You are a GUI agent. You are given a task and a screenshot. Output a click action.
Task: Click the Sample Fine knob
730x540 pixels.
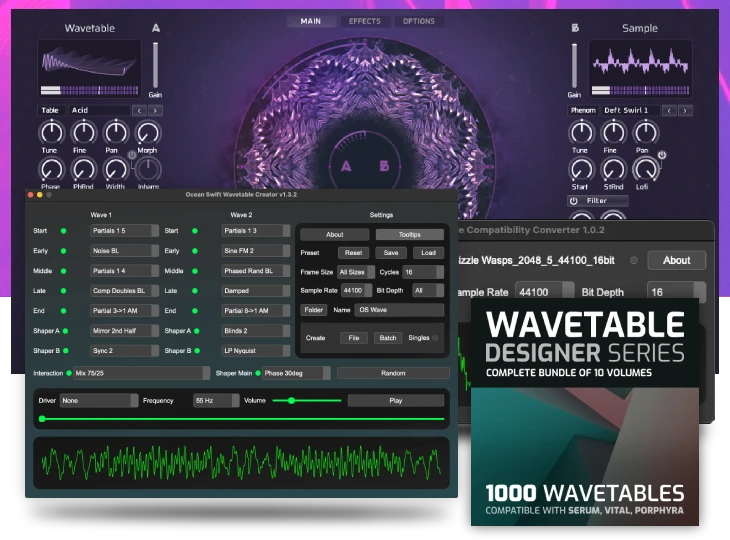614,133
